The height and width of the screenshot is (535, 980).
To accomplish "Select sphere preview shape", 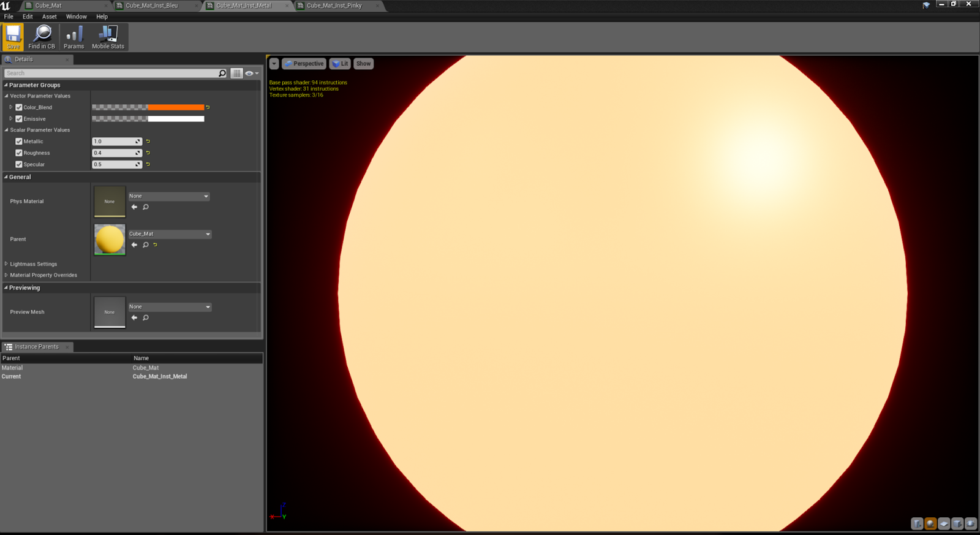I will pyautogui.click(x=930, y=523).
